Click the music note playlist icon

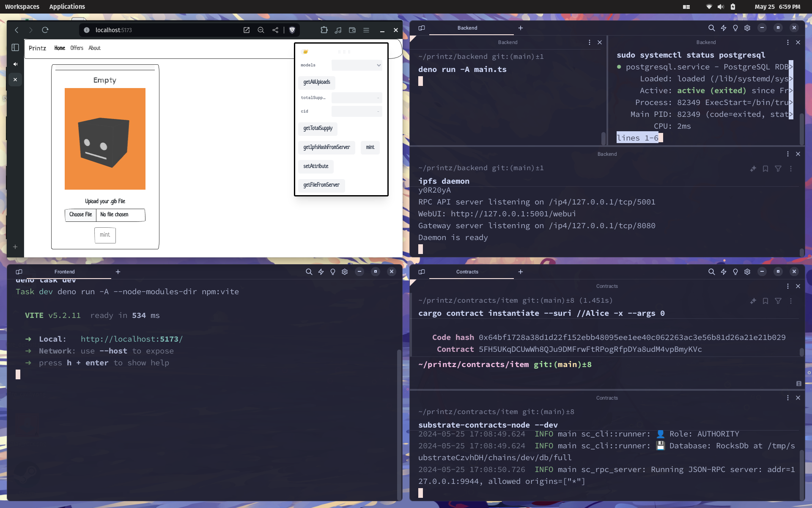[338, 30]
